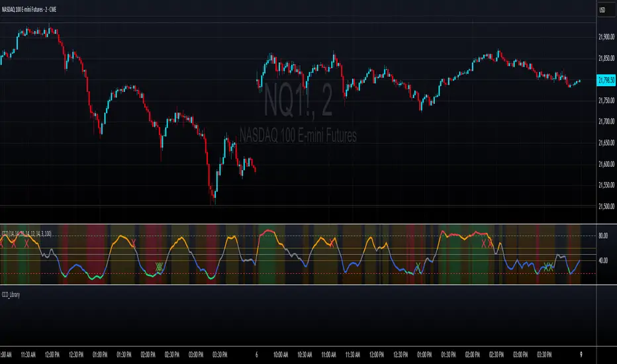Select the CCO_Library indicator legend
Viewport: 617px width, 364px height.
(x=11, y=295)
